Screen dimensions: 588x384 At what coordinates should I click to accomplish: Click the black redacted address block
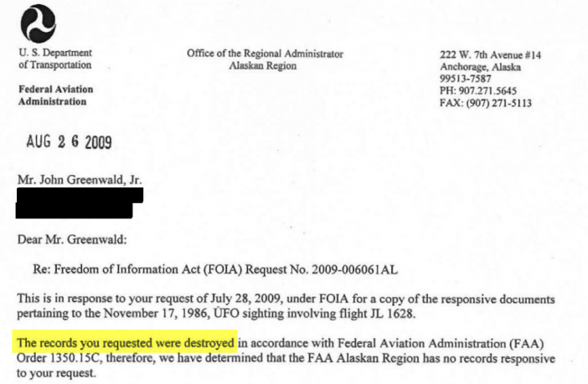coord(79,203)
